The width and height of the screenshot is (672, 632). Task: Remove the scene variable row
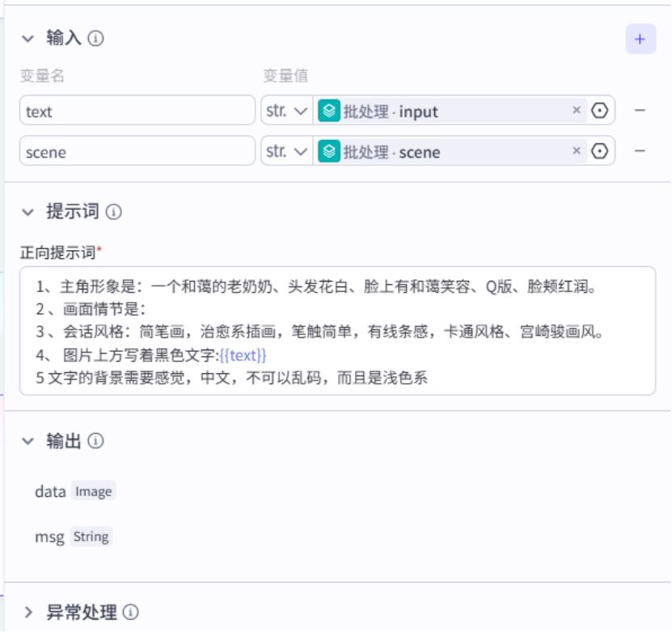[x=640, y=151]
